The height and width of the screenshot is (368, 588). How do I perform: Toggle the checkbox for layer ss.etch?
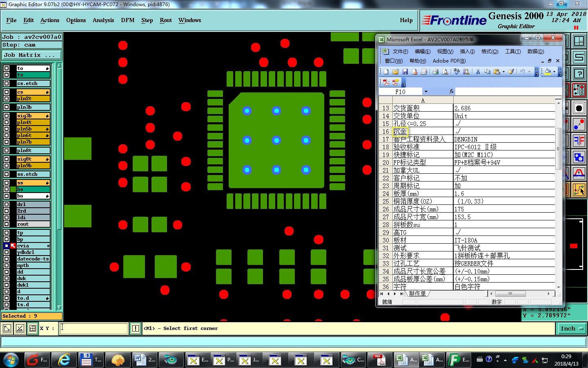click(x=7, y=174)
